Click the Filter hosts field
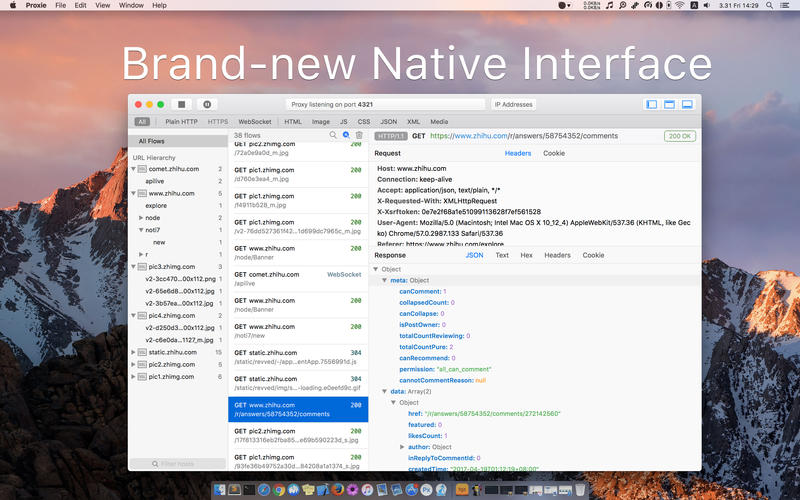Viewport: 800px width, 500px height. [178, 464]
